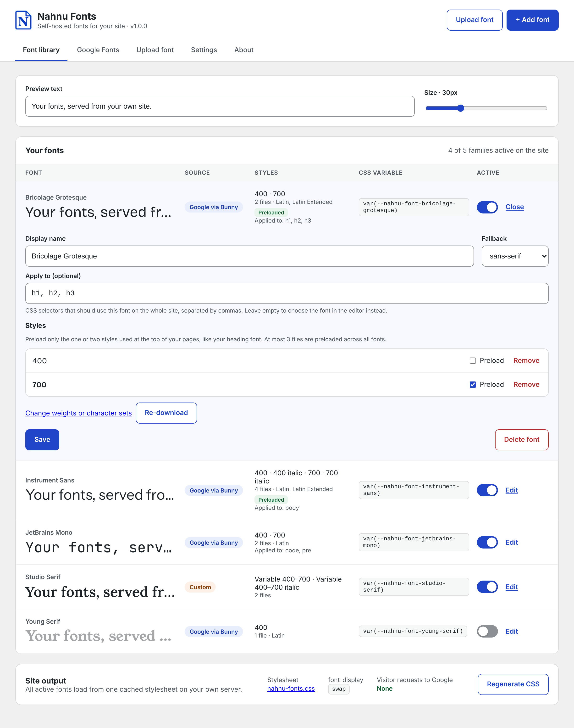Open the About tab
This screenshot has height=728, width=574.
point(244,50)
